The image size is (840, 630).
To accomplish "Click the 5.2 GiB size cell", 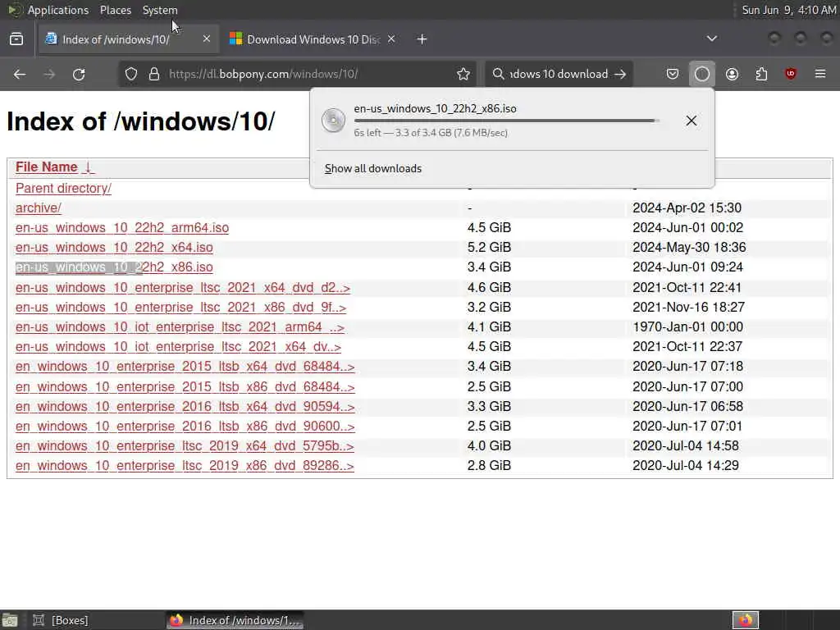I will [x=489, y=248].
